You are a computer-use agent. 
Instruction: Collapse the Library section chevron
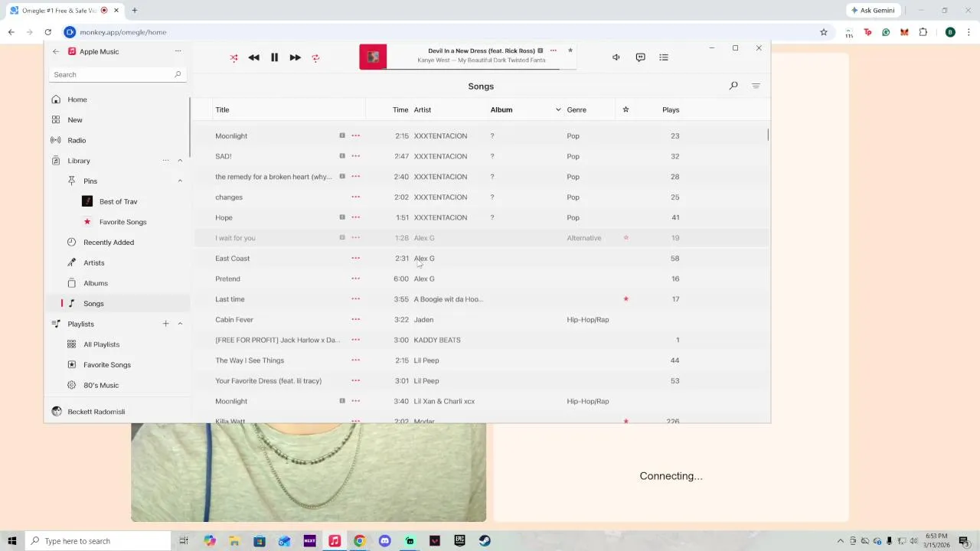click(x=180, y=161)
